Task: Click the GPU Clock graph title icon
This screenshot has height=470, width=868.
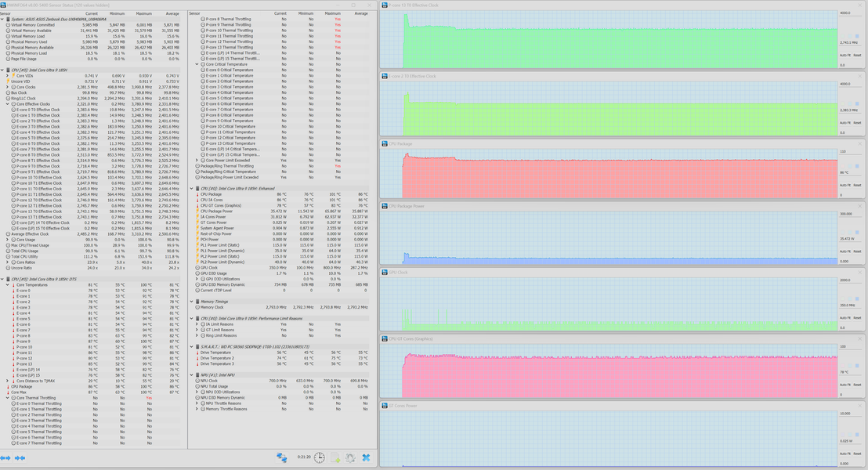Action: coord(384,273)
